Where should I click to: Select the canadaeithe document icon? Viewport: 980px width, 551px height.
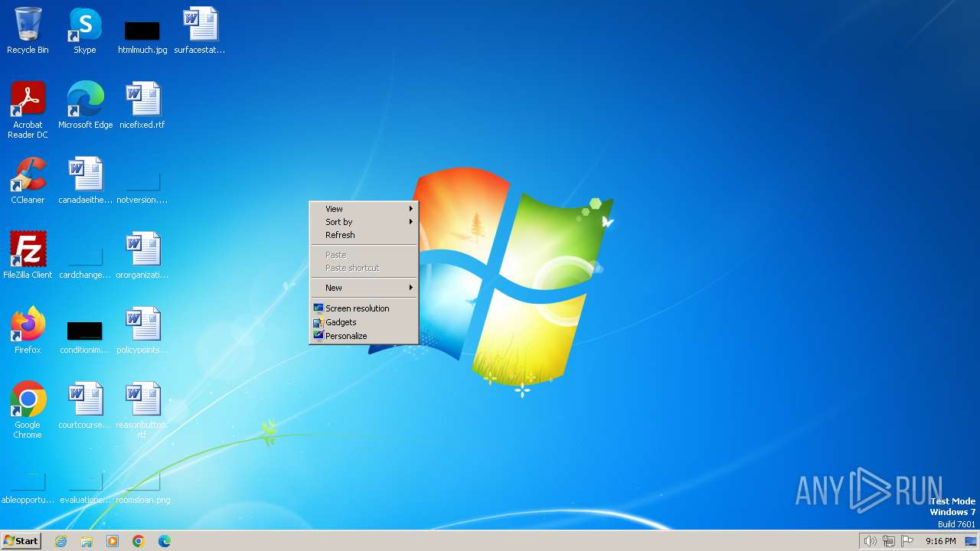click(85, 181)
